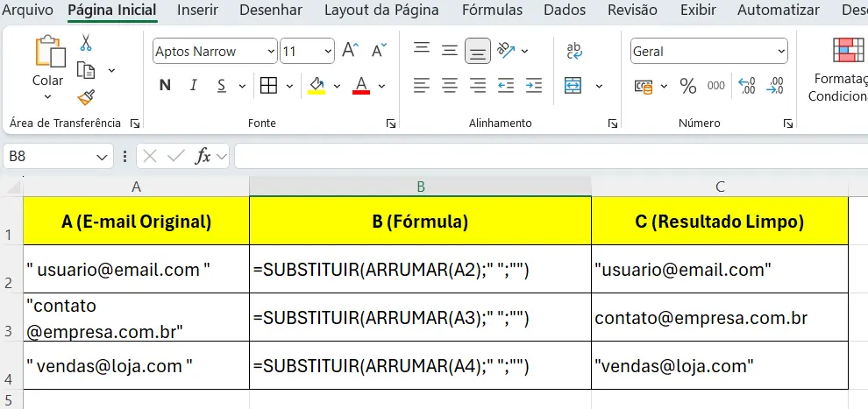Viewport: 868px width, 409px height.
Task: Toggle center horizontal alignment
Action: pyautogui.click(x=450, y=86)
